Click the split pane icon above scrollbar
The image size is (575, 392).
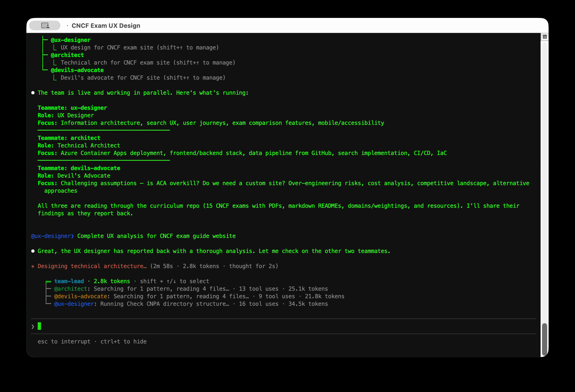pyautogui.click(x=545, y=37)
